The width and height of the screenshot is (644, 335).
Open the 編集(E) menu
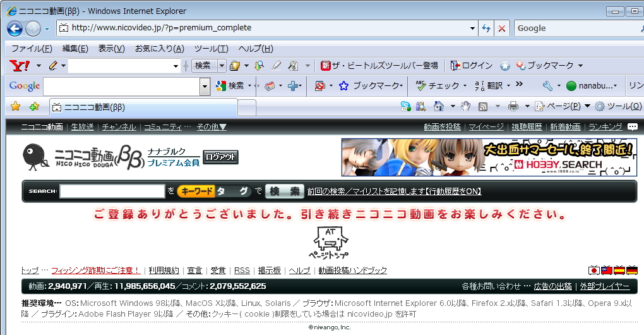pos(75,49)
